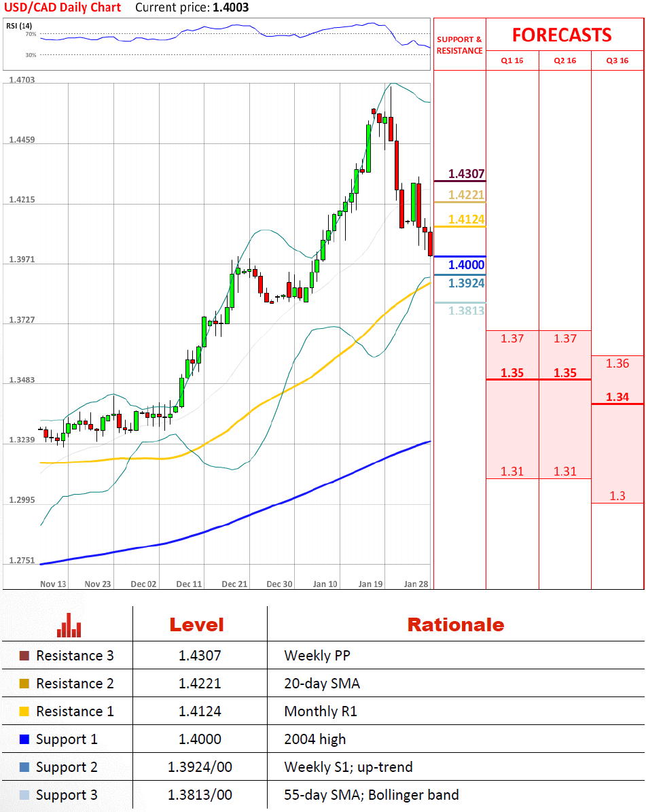Image resolution: width=646 pixels, height=812 pixels.
Task: Click the Support & Resistance header
Action: [459, 45]
